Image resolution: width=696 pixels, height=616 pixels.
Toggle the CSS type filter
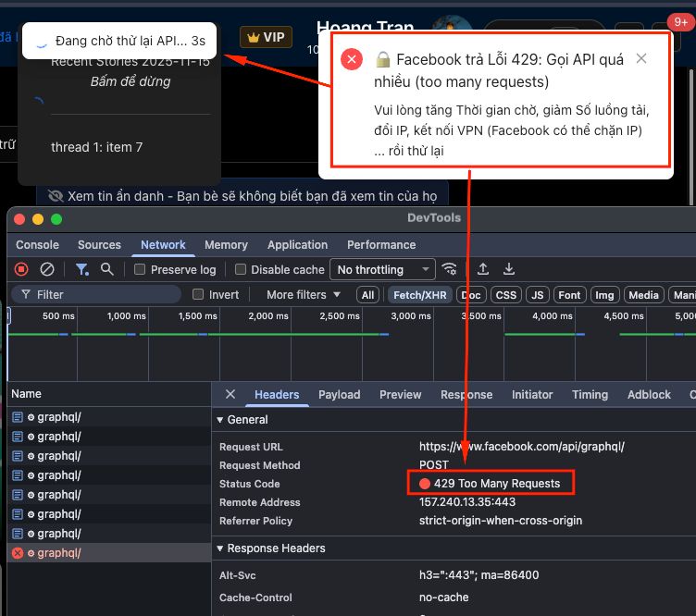point(506,295)
